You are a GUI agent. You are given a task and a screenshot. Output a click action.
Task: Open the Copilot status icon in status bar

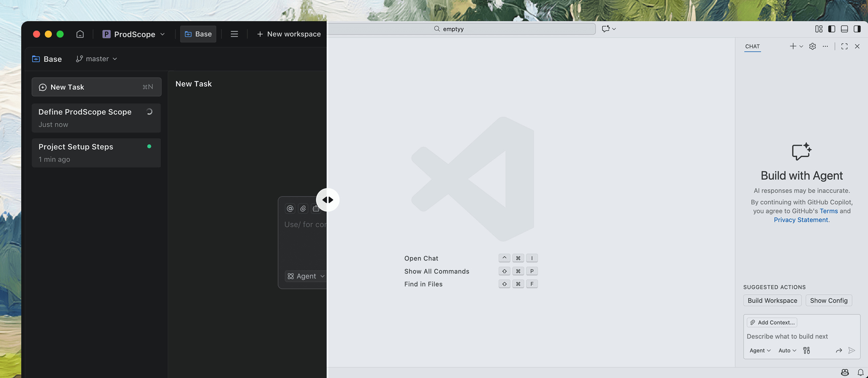pos(845,372)
